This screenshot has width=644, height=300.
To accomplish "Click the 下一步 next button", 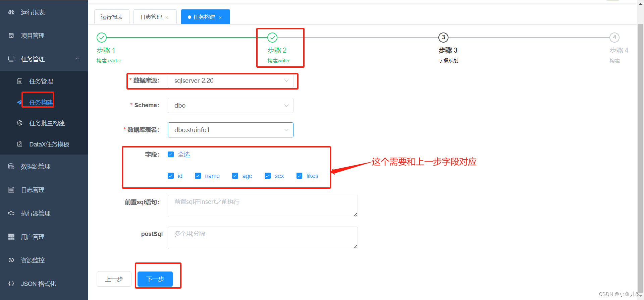I will (x=155, y=279).
